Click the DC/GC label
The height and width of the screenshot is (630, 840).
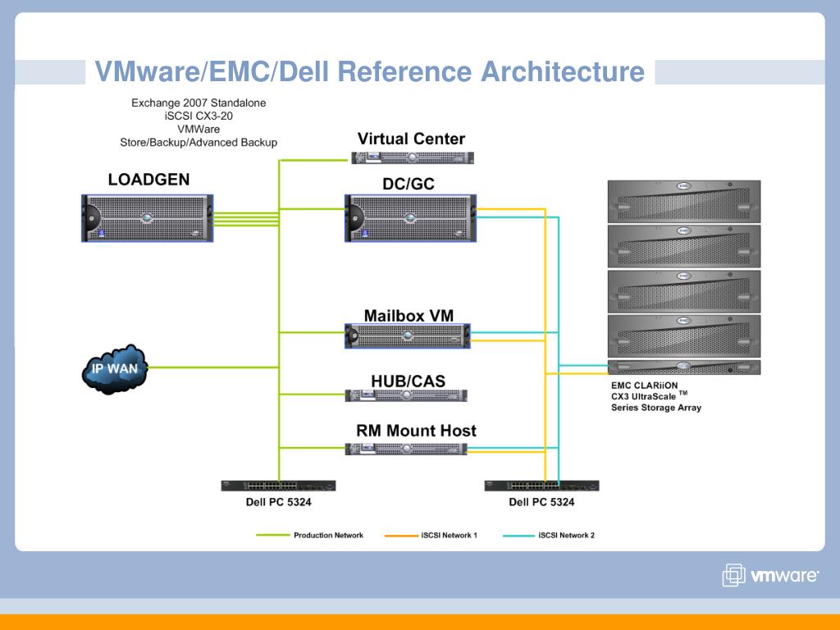point(409,184)
